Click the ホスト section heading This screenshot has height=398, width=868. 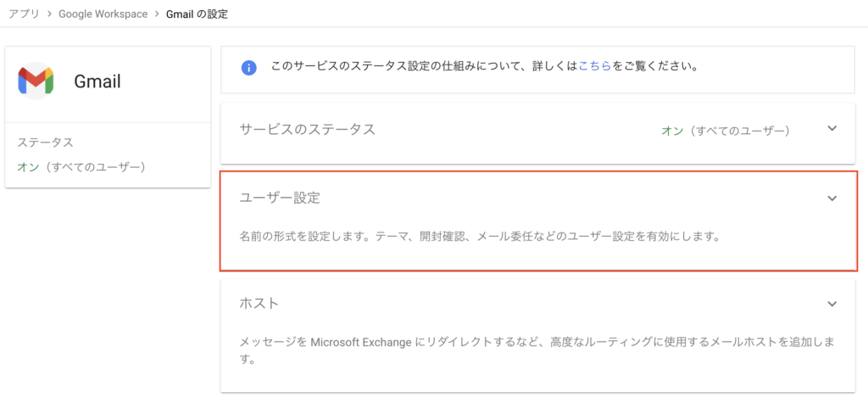pos(259,303)
